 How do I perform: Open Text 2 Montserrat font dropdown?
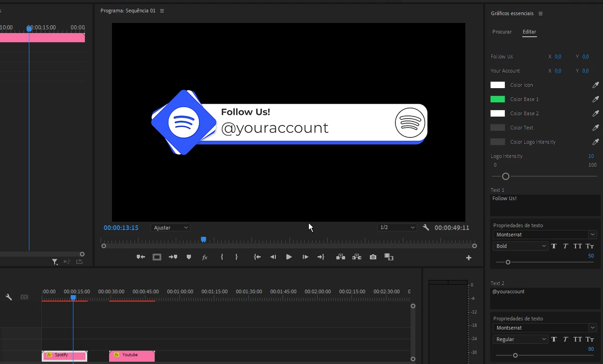[545, 328]
